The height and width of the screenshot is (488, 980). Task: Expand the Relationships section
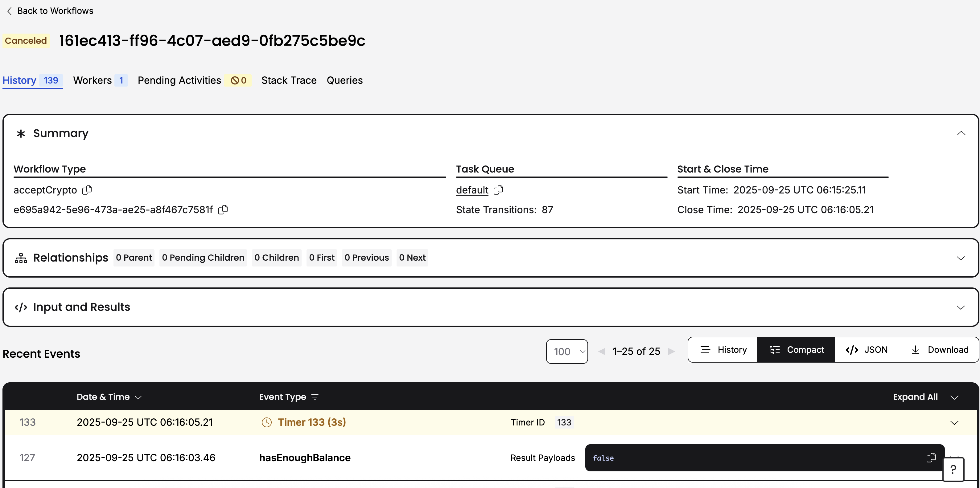pyautogui.click(x=961, y=258)
